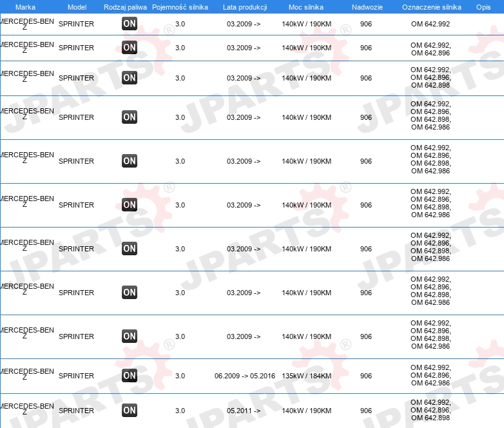Click the Opis column header

click(x=483, y=7)
